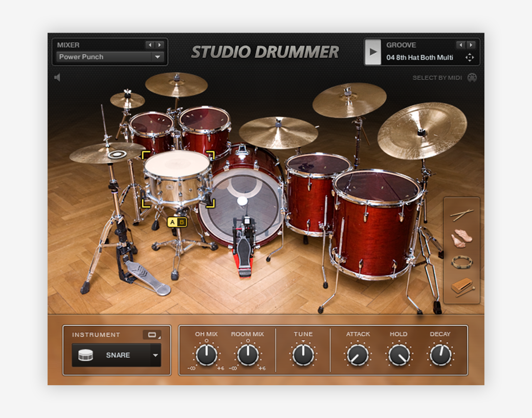Select previous groove arrow
532x418 pixels.
tap(461, 45)
